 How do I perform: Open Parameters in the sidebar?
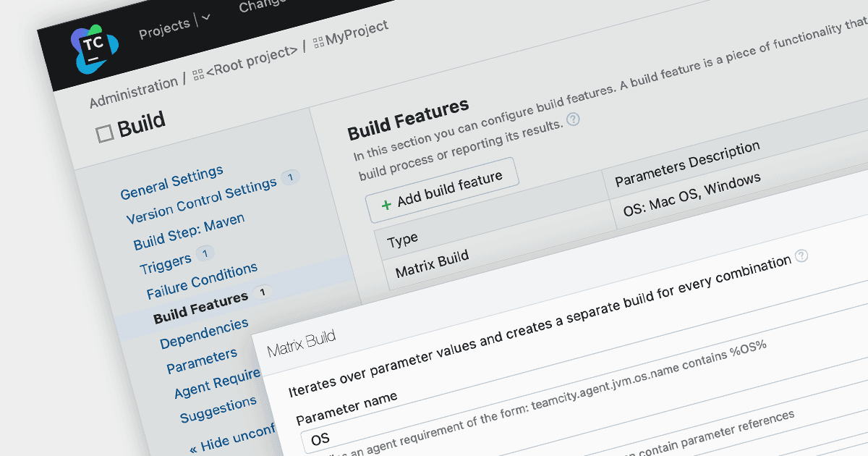[202, 360]
